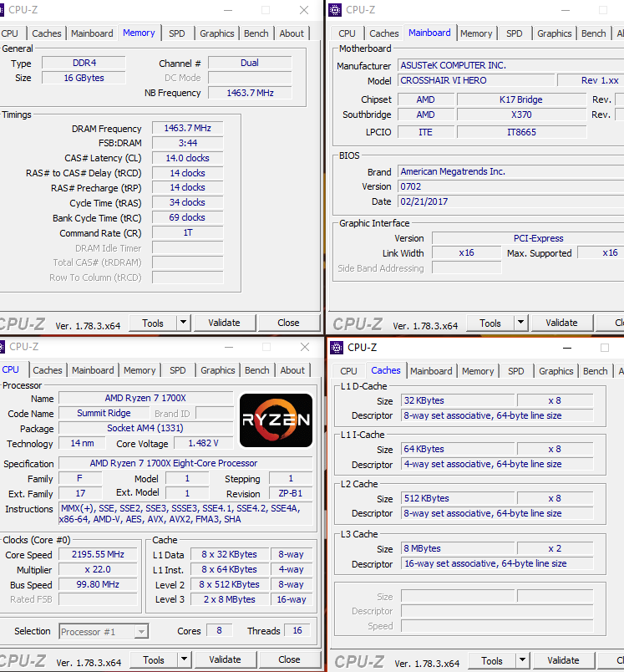Image resolution: width=624 pixels, height=672 pixels.
Task: Click the processor name AMD Ryzen 7 1700X
Action: pyautogui.click(x=145, y=398)
